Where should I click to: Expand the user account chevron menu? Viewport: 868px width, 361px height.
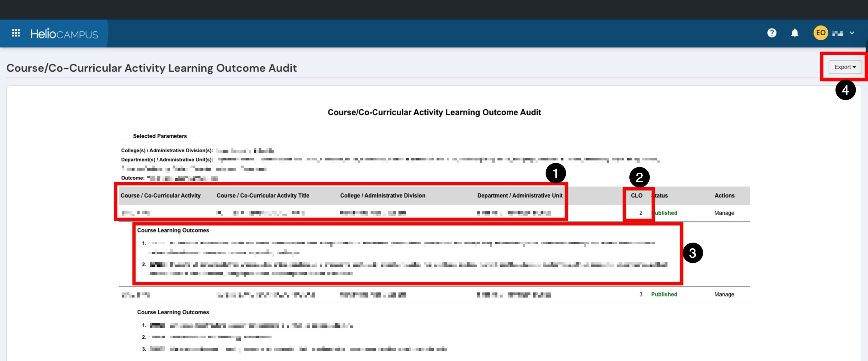(x=852, y=33)
